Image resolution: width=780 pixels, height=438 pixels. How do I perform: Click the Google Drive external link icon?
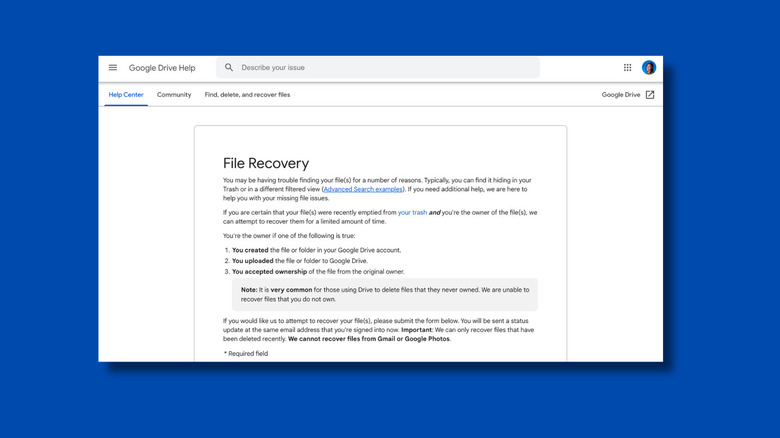tap(650, 95)
